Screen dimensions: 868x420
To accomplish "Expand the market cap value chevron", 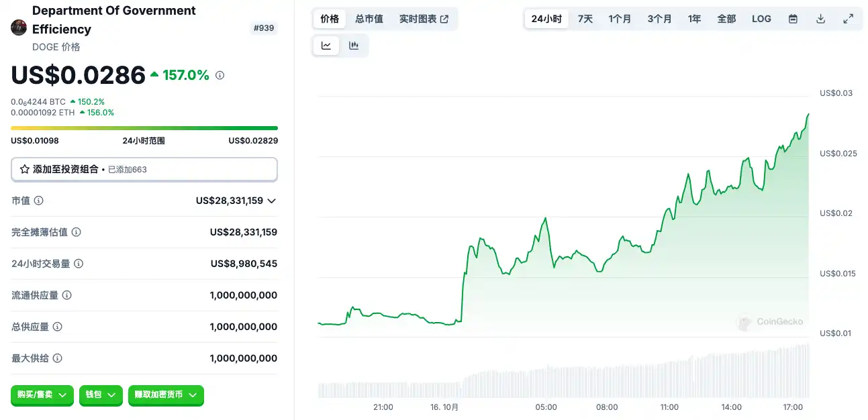I will tap(272, 201).
